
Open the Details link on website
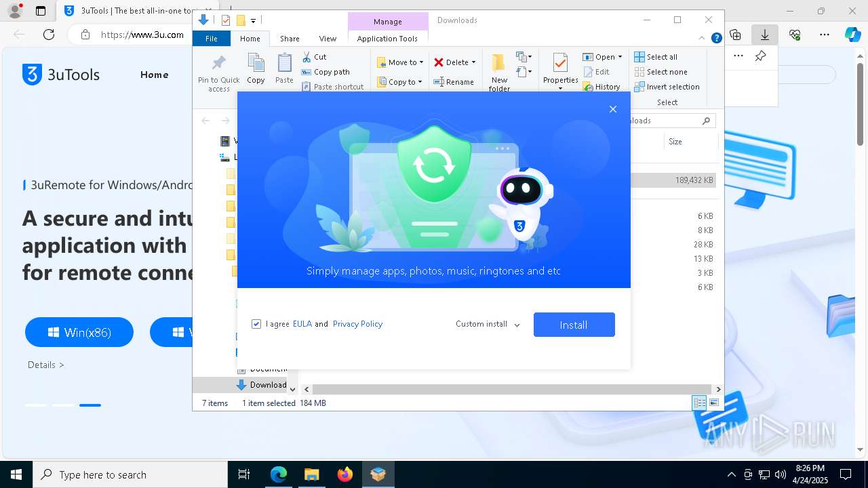[46, 365]
